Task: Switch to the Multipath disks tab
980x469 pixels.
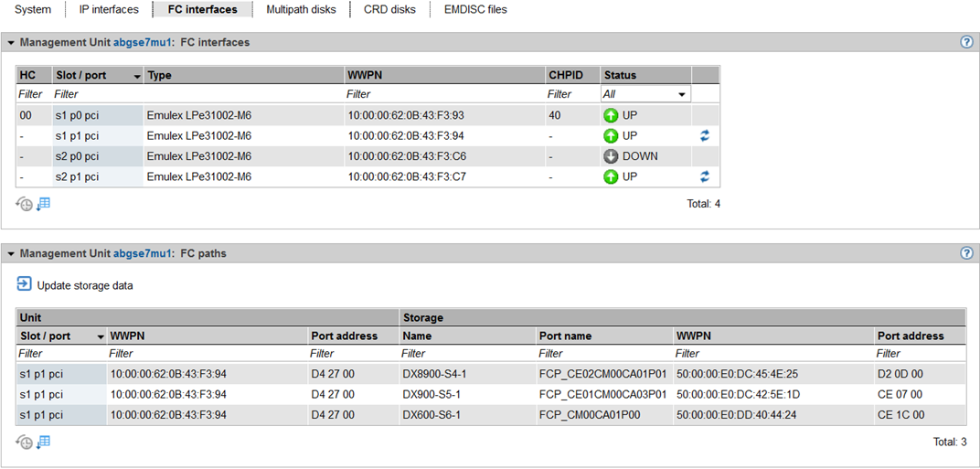Action: pos(301,10)
